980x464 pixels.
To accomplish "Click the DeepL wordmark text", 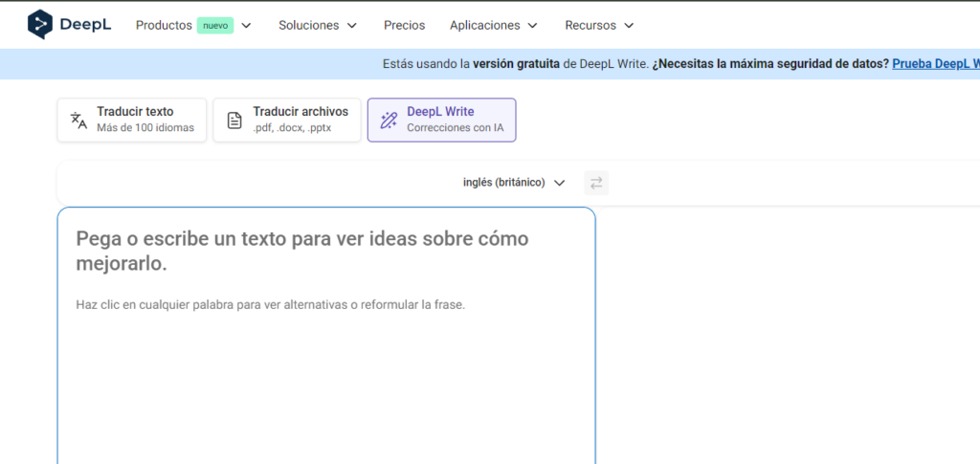I will coord(86,25).
